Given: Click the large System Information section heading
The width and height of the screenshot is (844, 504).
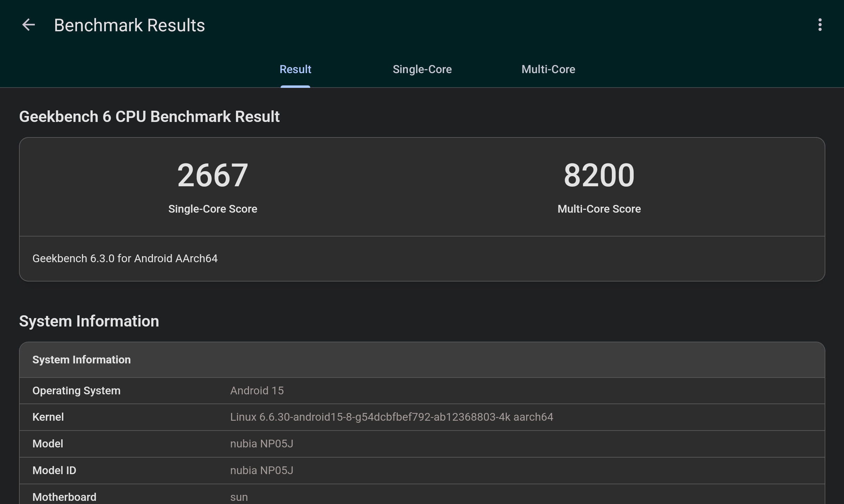Looking at the screenshot, I should 89,321.
